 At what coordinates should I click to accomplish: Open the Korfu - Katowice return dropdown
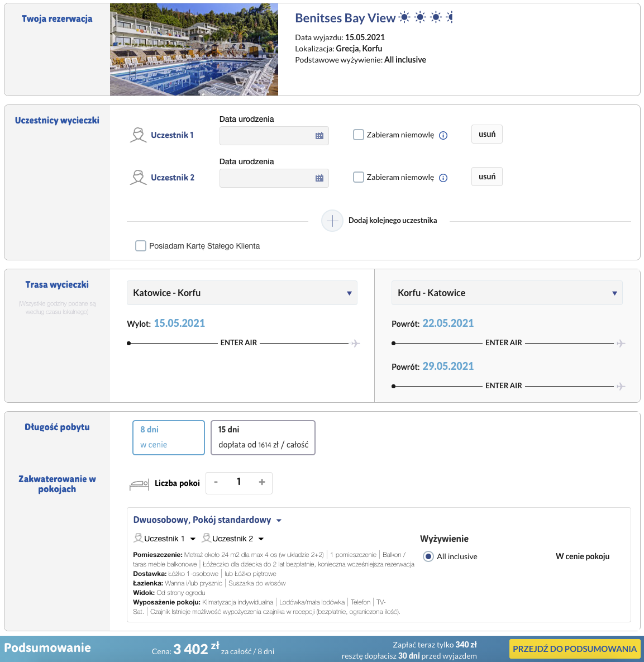pos(507,293)
